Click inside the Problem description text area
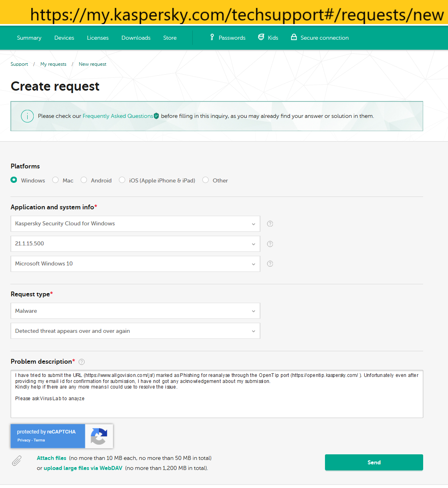The image size is (448, 488). coord(217,394)
